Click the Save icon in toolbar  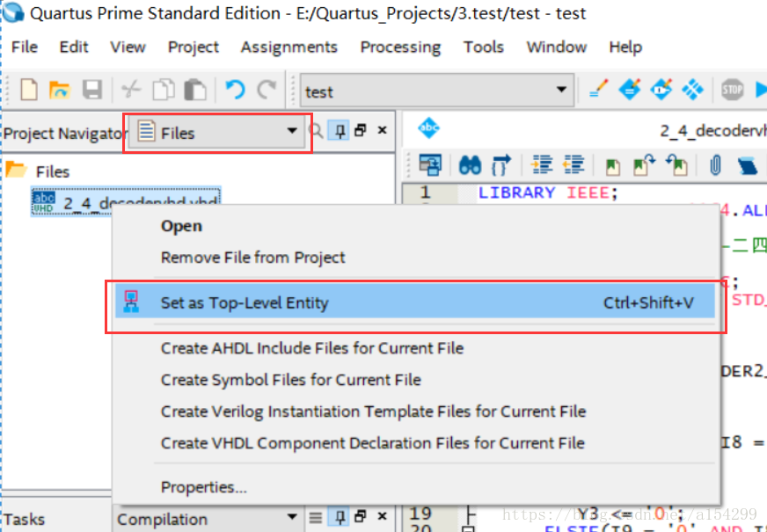click(x=92, y=90)
